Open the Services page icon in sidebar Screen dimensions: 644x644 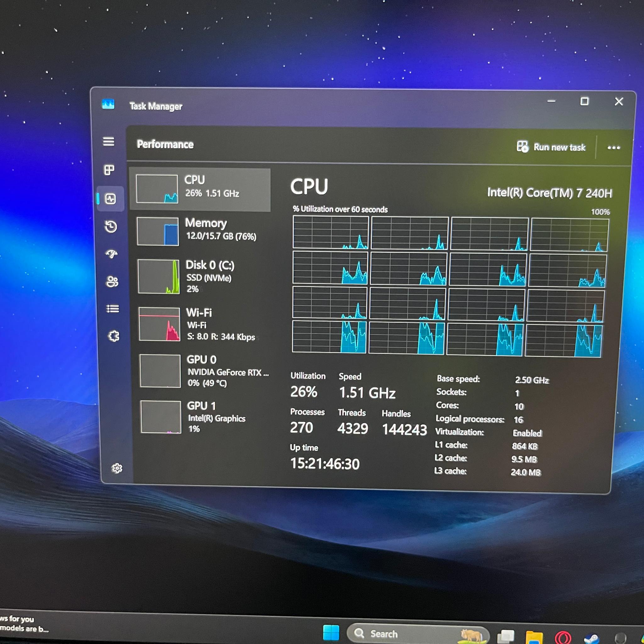coord(114,336)
